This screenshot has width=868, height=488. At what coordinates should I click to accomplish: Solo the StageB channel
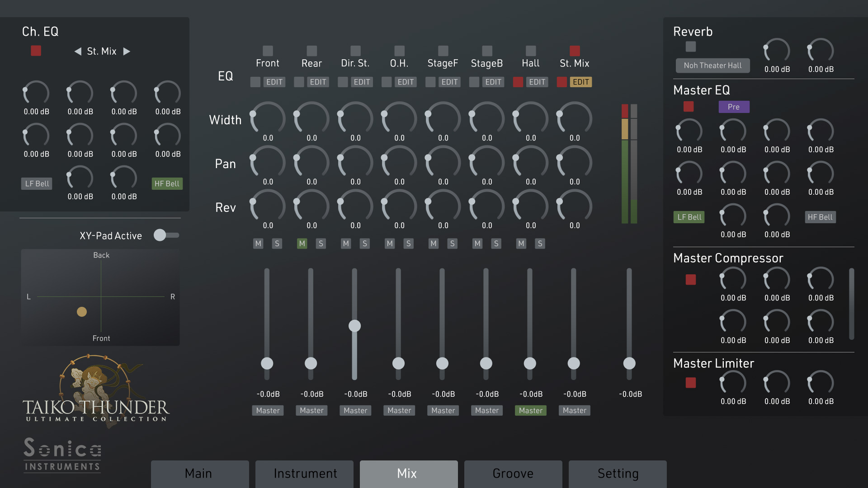click(x=496, y=244)
